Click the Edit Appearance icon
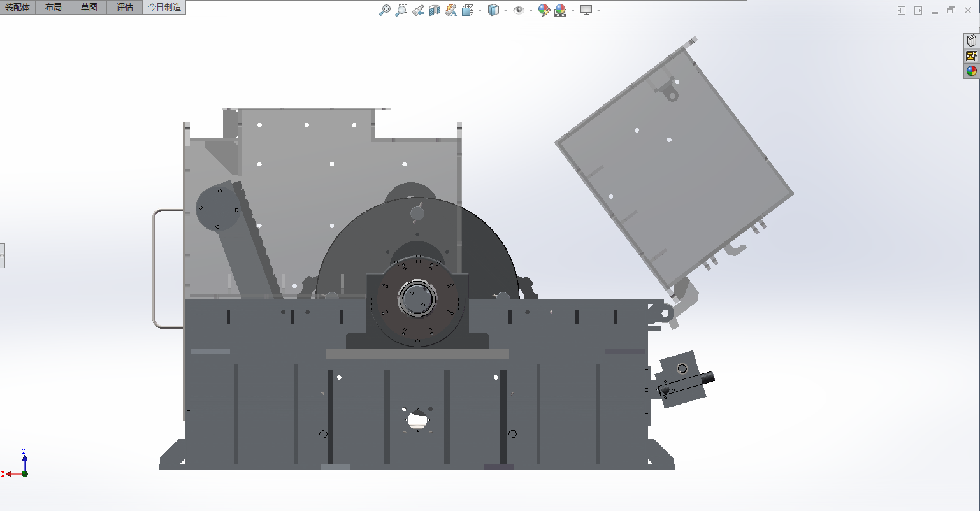 pos(544,10)
